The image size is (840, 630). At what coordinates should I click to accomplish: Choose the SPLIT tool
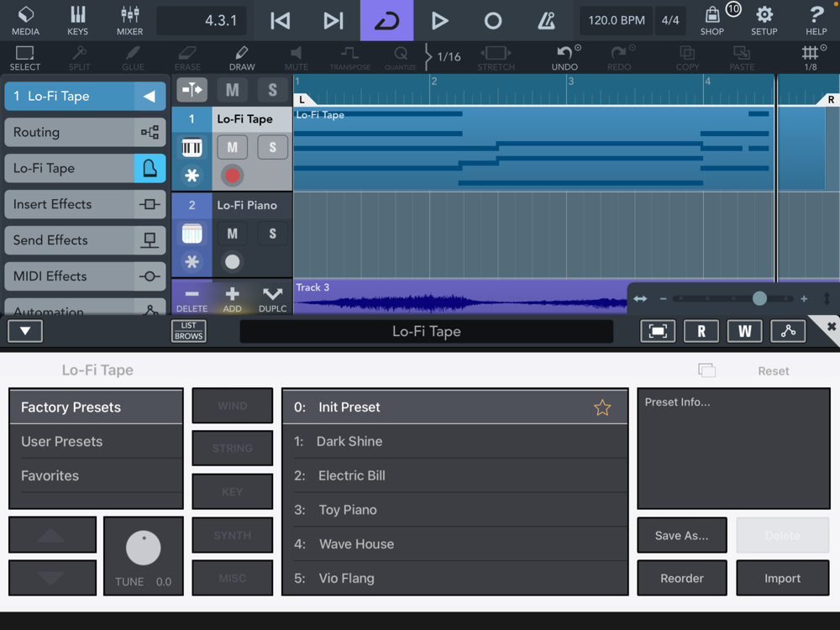click(x=79, y=58)
